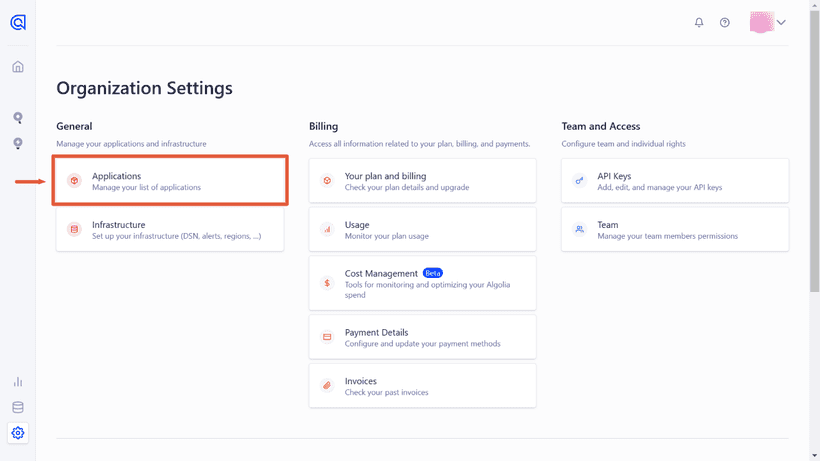Click the Payment Details card icon
Viewport: 820px width, 461px height.
pos(327,337)
